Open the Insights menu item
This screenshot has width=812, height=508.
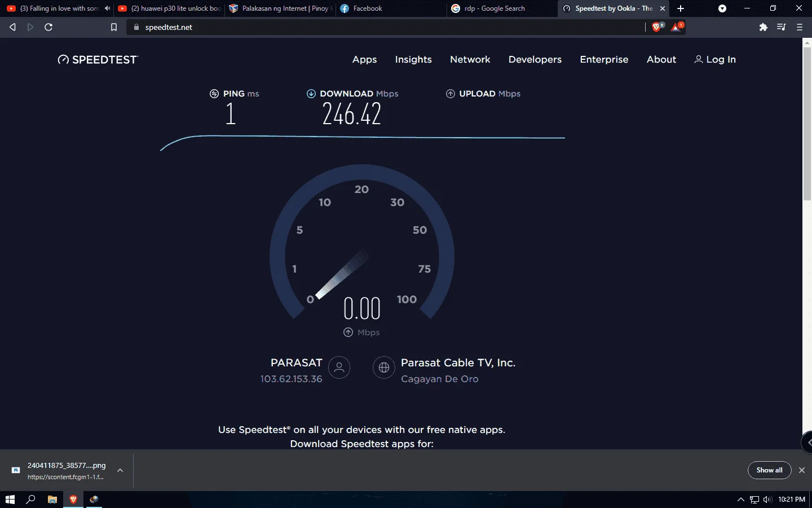[x=413, y=59]
